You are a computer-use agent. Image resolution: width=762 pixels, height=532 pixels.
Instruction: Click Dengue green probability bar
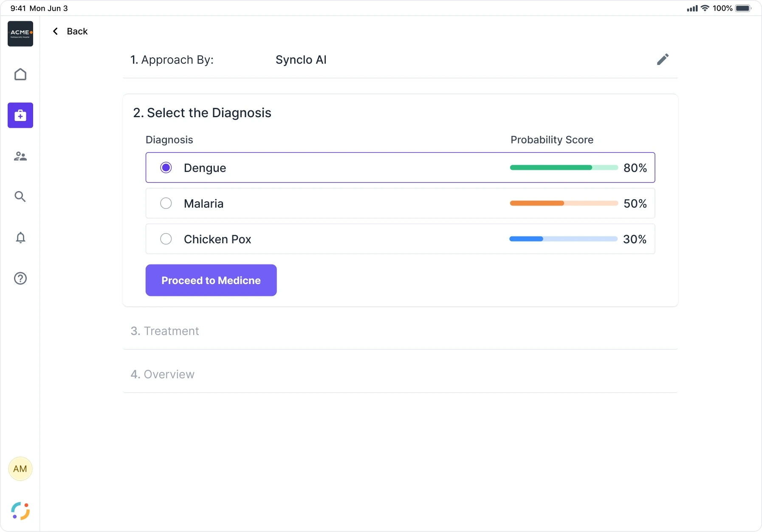tap(564, 168)
